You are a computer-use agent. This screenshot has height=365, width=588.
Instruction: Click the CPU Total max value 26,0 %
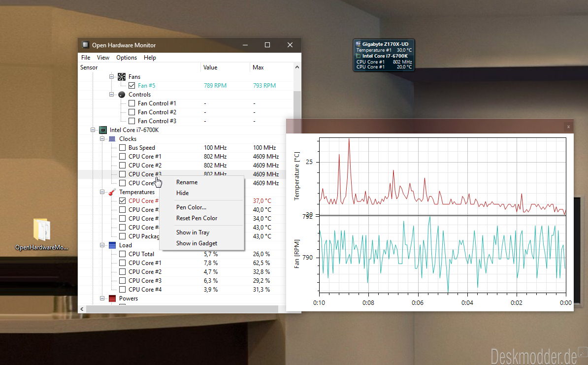[x=261, y=254]
